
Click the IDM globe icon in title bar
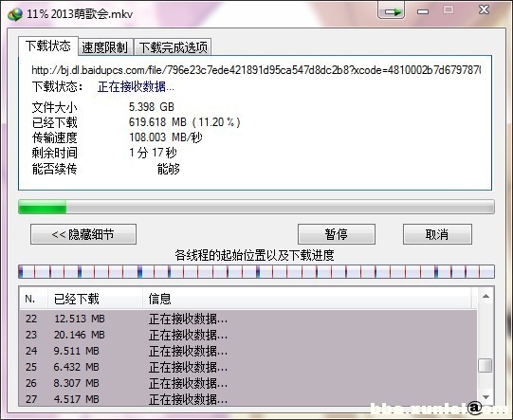click(x=15, y=14)
